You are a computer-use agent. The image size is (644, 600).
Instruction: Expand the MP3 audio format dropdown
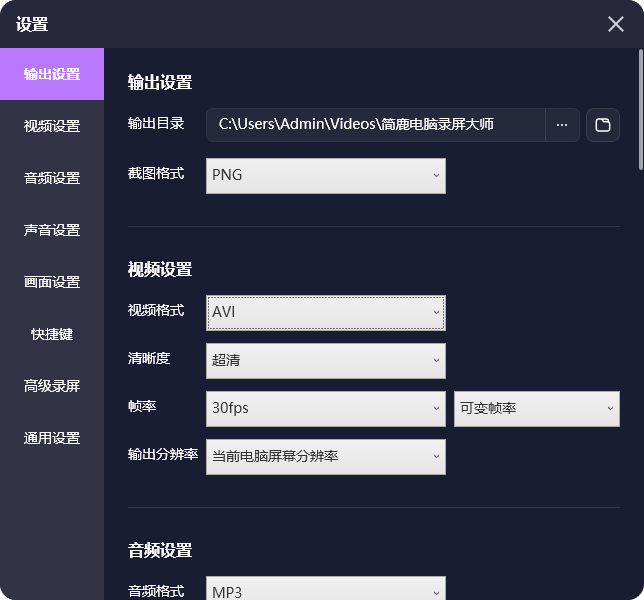tap(326, 589)
